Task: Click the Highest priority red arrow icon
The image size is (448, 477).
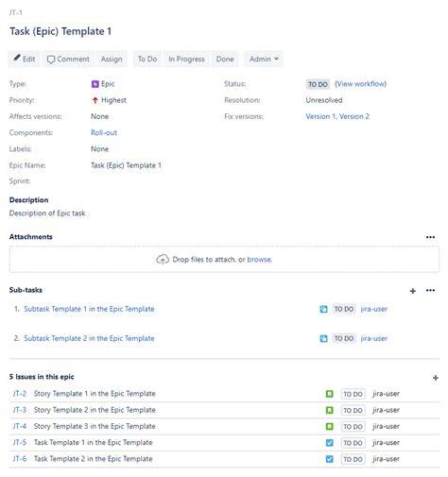Action: 95,100
